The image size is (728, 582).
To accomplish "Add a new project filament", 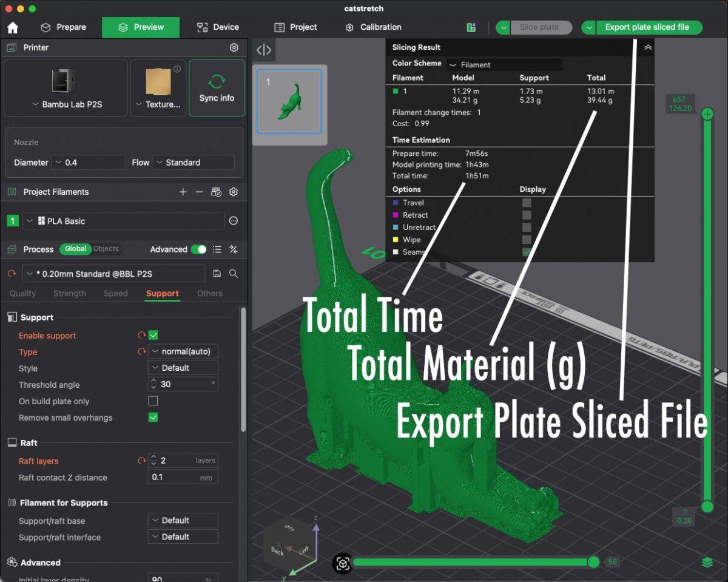I will (183, 192).
